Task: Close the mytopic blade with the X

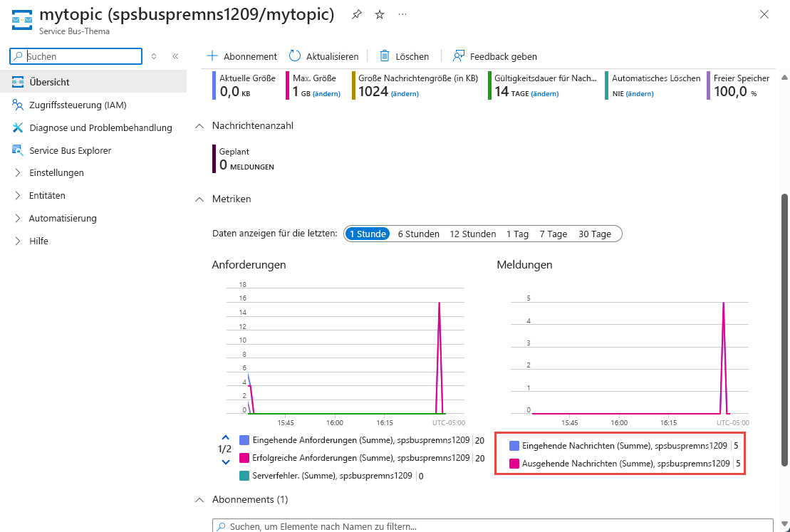Action: click(764, 15)
